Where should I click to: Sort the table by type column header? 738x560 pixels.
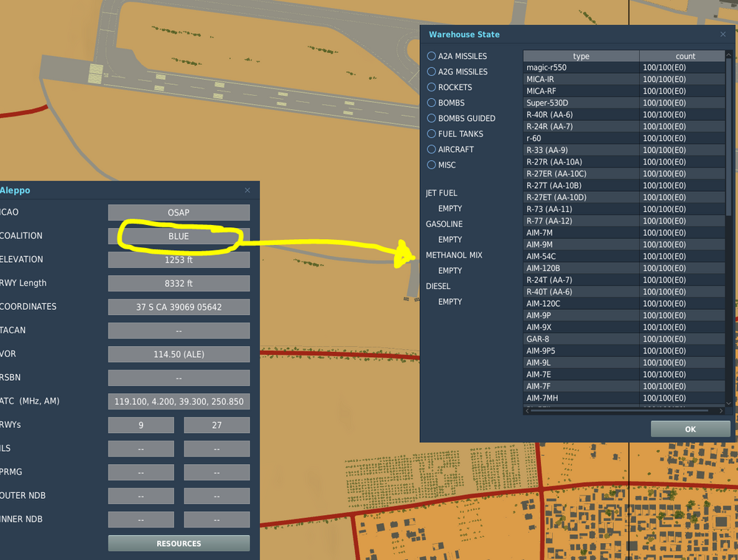[x=581, y=56]
